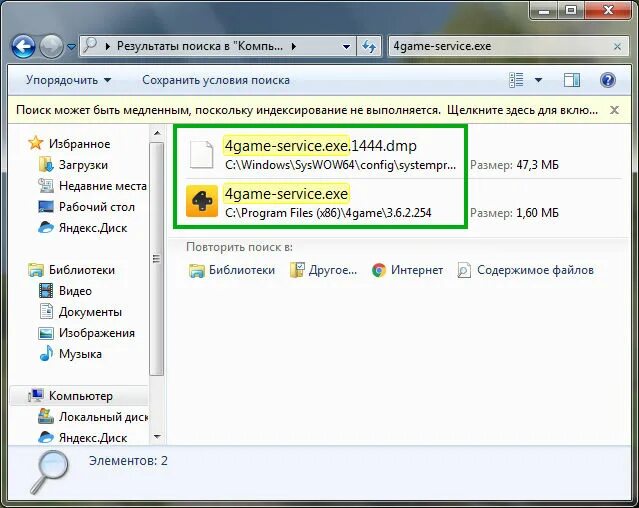
Task: Toggle the preview pane icon
Action: pos(572,80)
